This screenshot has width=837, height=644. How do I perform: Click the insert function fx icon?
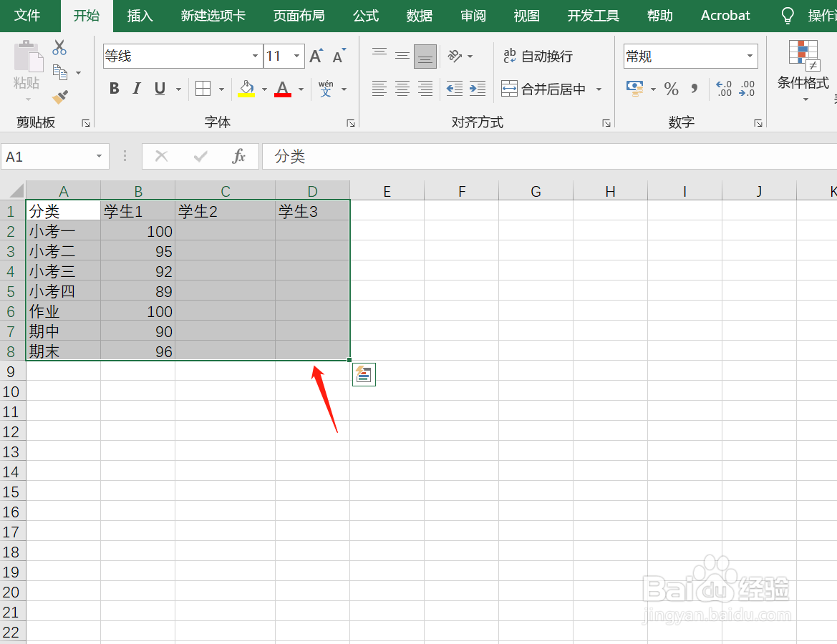(238, 156)
